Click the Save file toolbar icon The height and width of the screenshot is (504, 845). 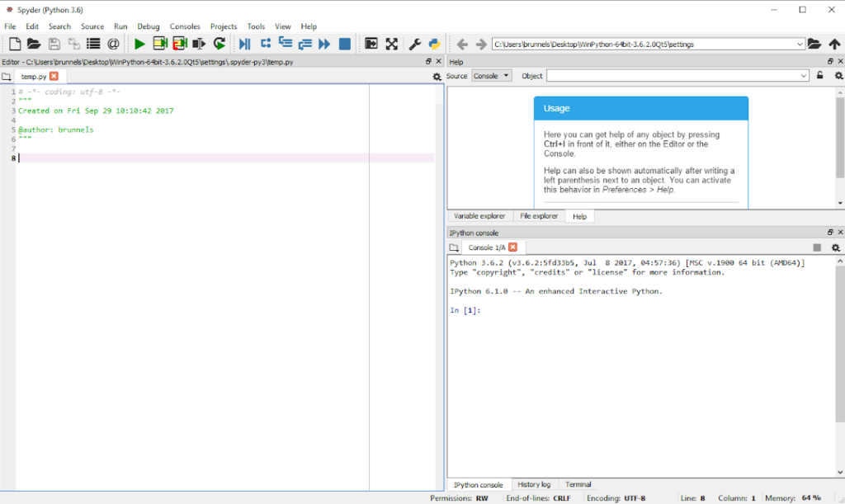[x=54, y=44]
